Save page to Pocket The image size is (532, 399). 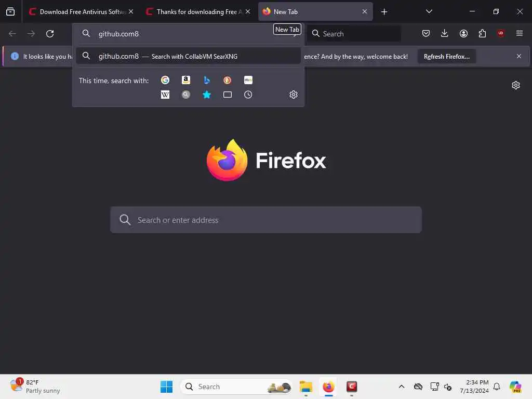click(426, 33)
